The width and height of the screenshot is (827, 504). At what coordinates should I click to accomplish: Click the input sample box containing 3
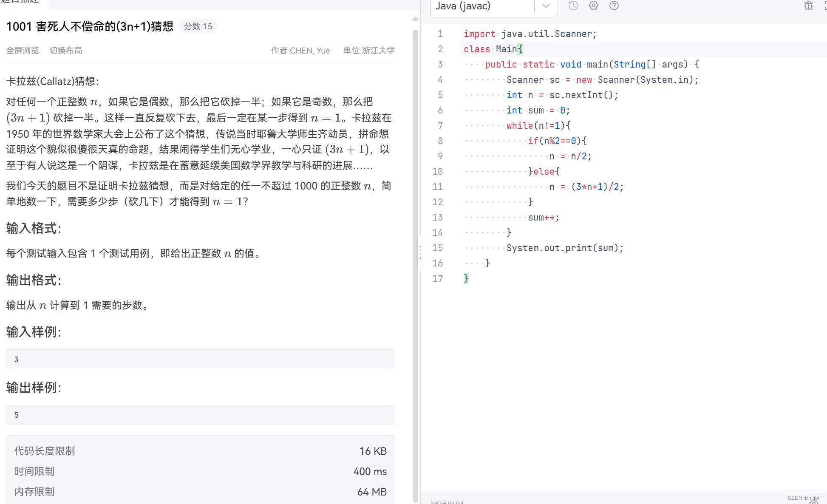tap(200, 360)
